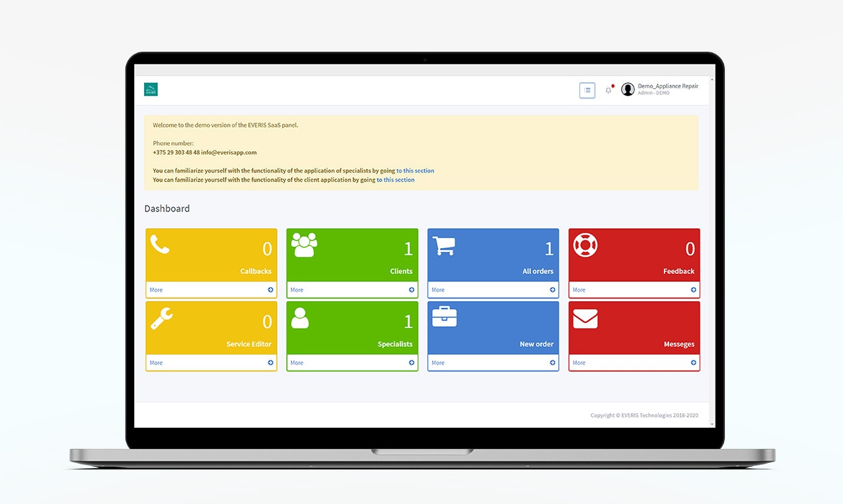Click the arrow icon in New order footer
This screenshot has width=843, height=504.
coord(552,363)
